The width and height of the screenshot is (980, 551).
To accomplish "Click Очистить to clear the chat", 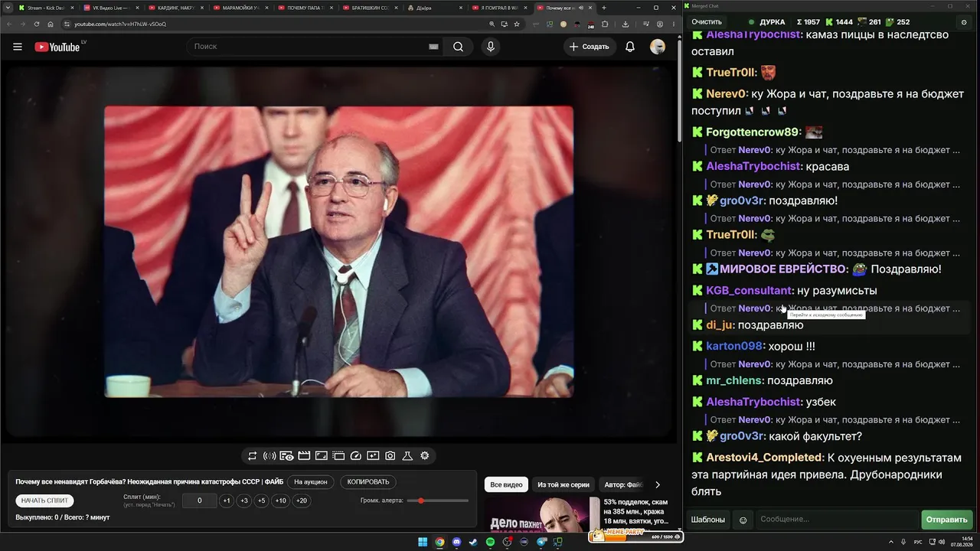I will (x=707, y=22).
